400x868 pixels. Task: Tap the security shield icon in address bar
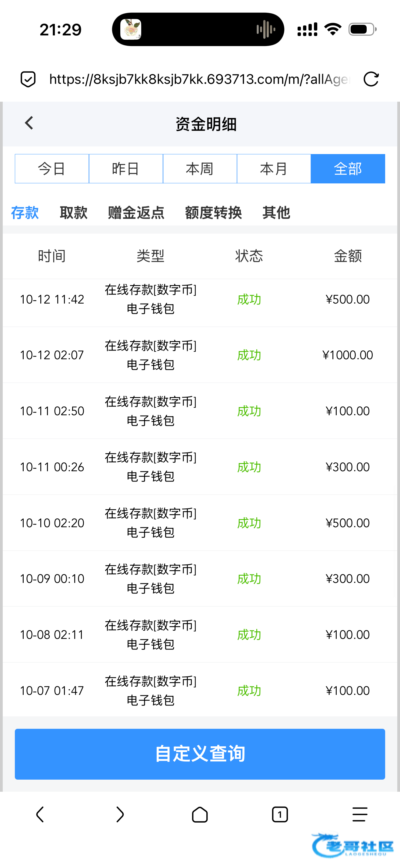click(28, 80)
